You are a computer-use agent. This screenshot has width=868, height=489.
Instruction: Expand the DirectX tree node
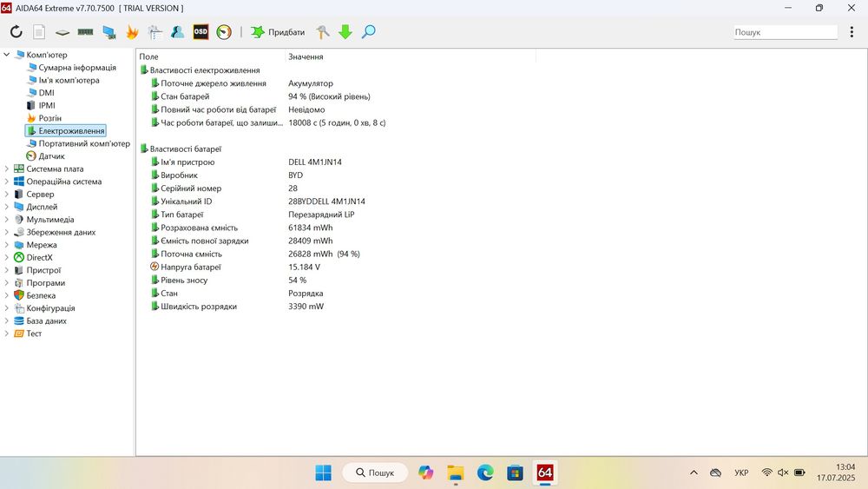[x=7, y=257]
